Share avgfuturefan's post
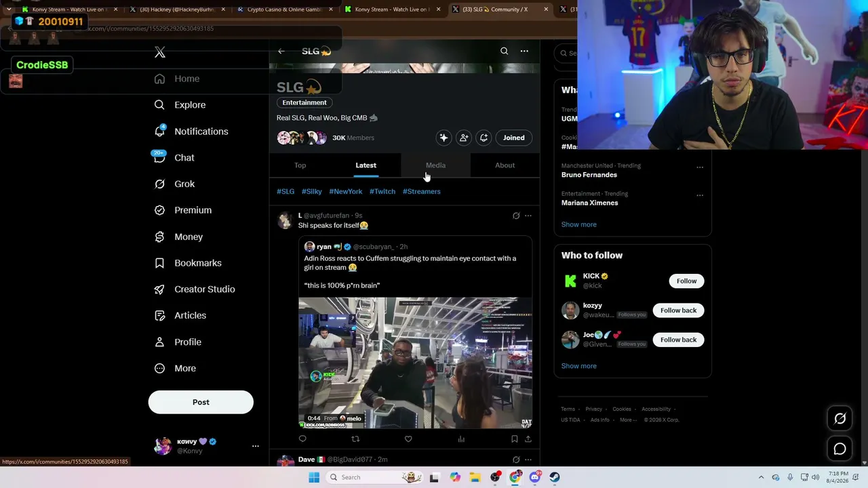868x488 pixels. pyautogui.click(x=528, y=439)
